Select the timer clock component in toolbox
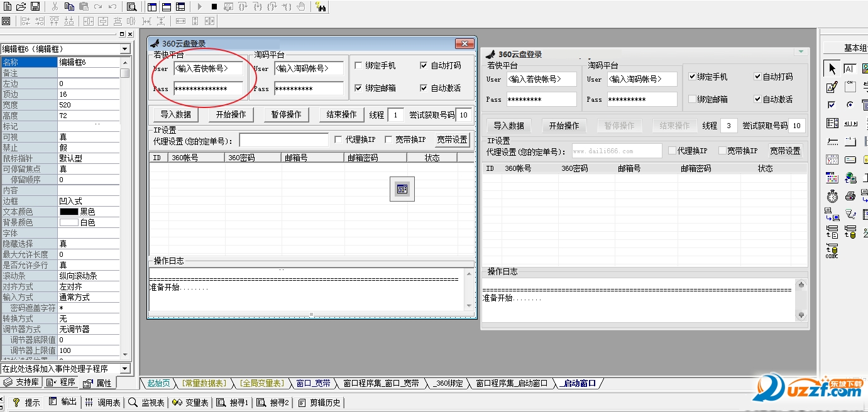Image resolution: width=868 pixels, height=412 pixels. click(x=832, y=196)
